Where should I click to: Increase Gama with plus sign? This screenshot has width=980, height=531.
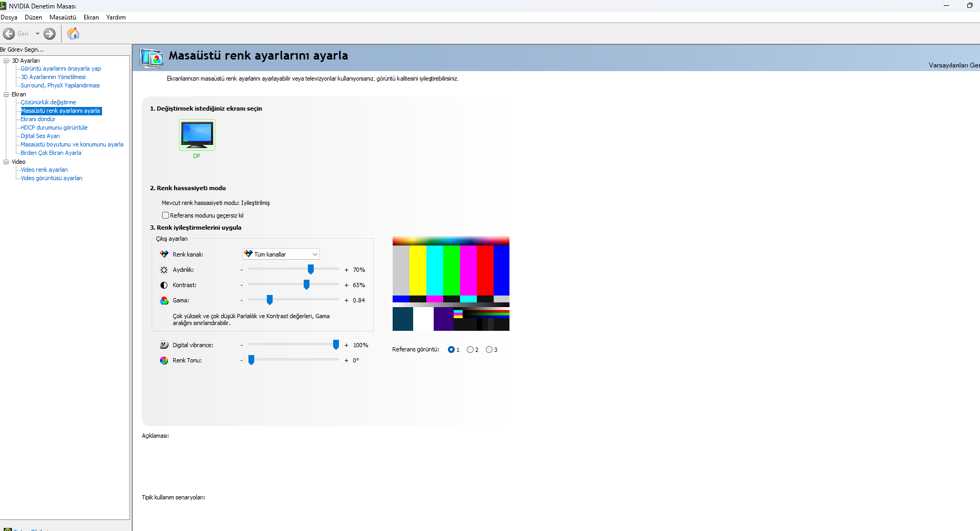346,300
